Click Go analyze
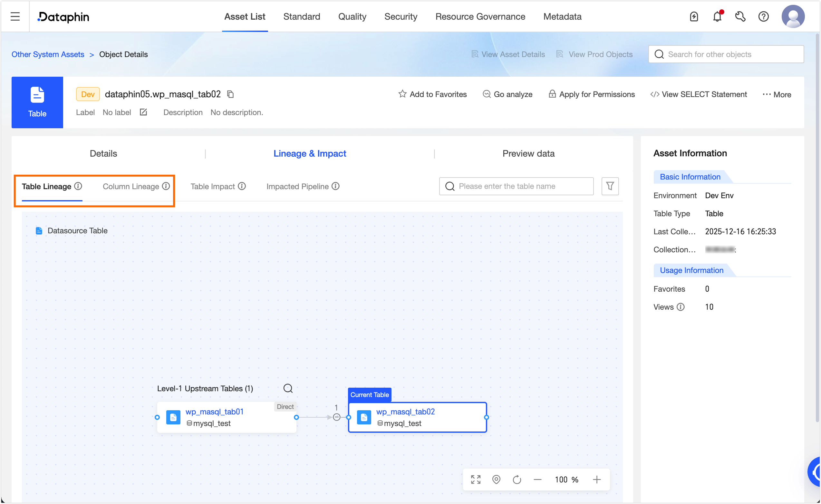This screenshot has width=821, height=504. coord(507,94)
